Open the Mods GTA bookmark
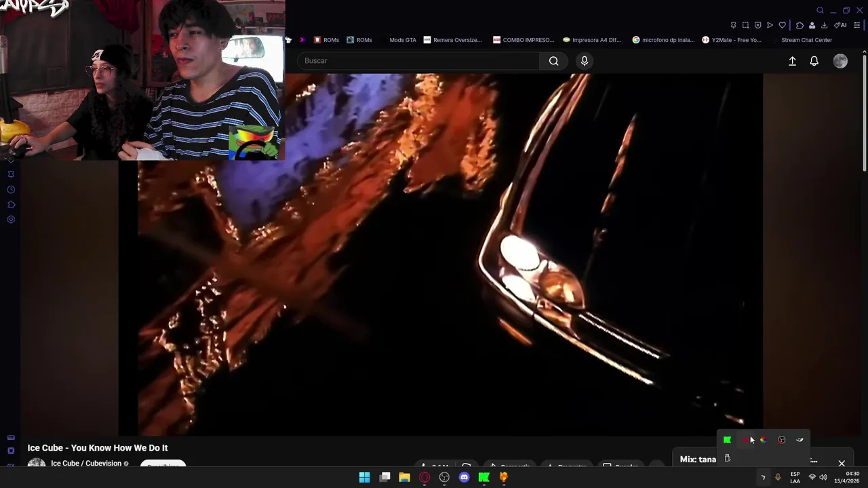Image resolution: width=868 pixels, height=488 pixels. (403, 40)
